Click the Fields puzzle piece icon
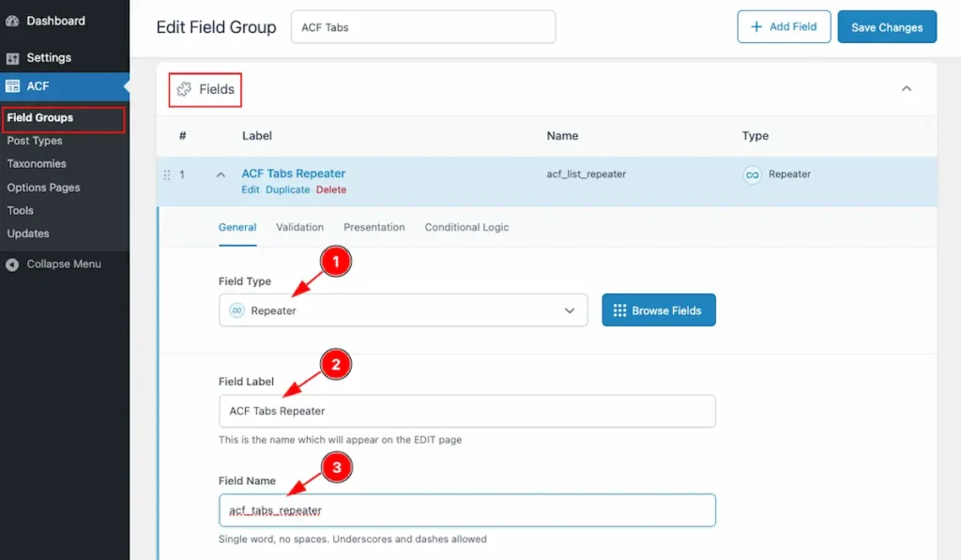 (x=185, y=89)
